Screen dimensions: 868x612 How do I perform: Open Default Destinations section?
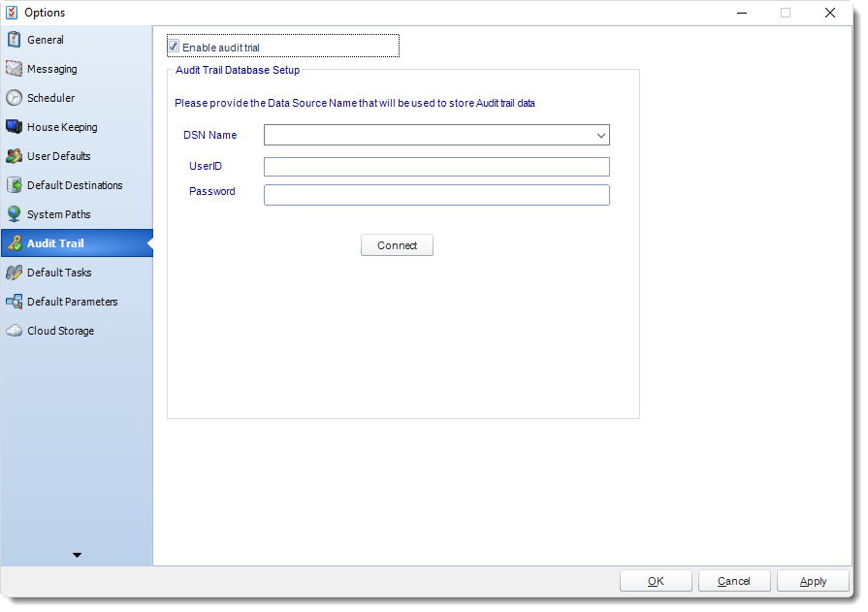click(75, 185)
